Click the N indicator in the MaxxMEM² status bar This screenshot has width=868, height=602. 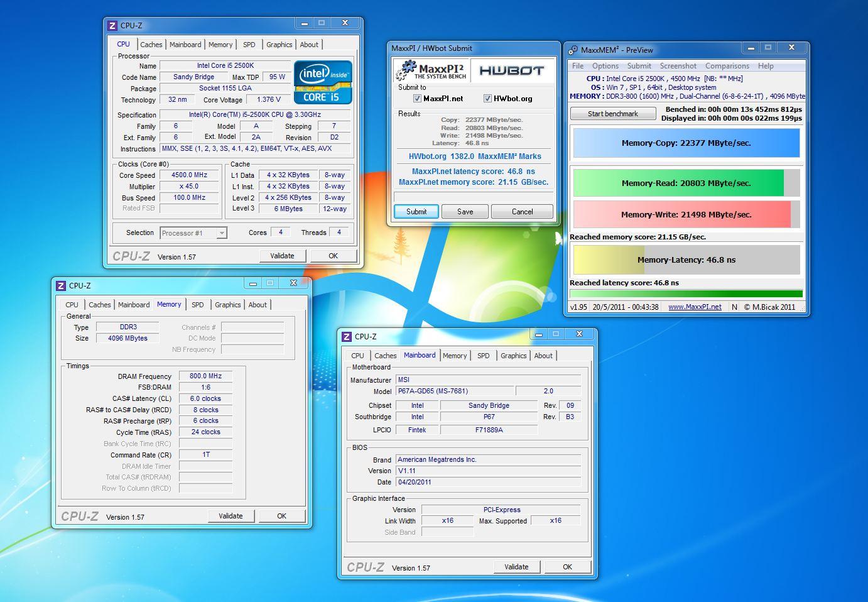(x=734, y=307)
